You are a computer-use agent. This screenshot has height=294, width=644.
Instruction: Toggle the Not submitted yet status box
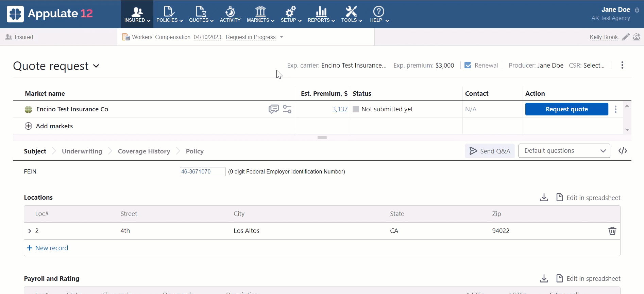(x=356, y=109)
